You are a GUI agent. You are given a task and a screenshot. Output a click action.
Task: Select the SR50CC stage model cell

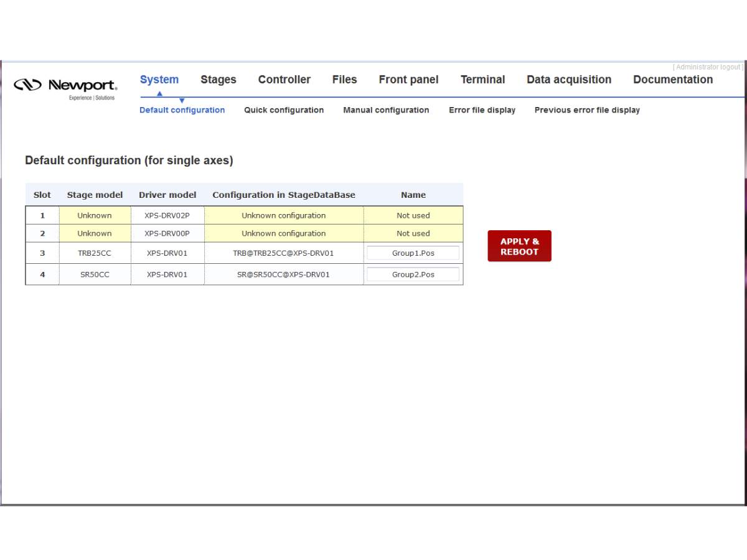[95, 274]
